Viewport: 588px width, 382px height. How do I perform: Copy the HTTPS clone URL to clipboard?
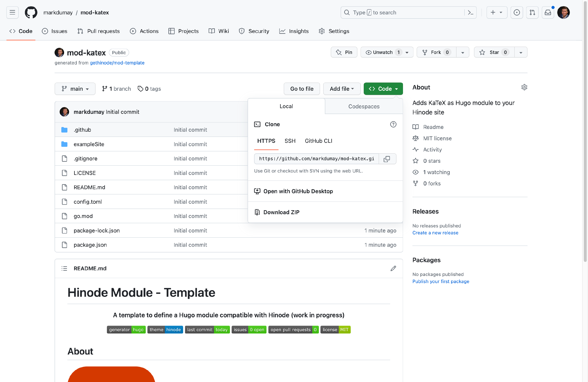point(387,159)
